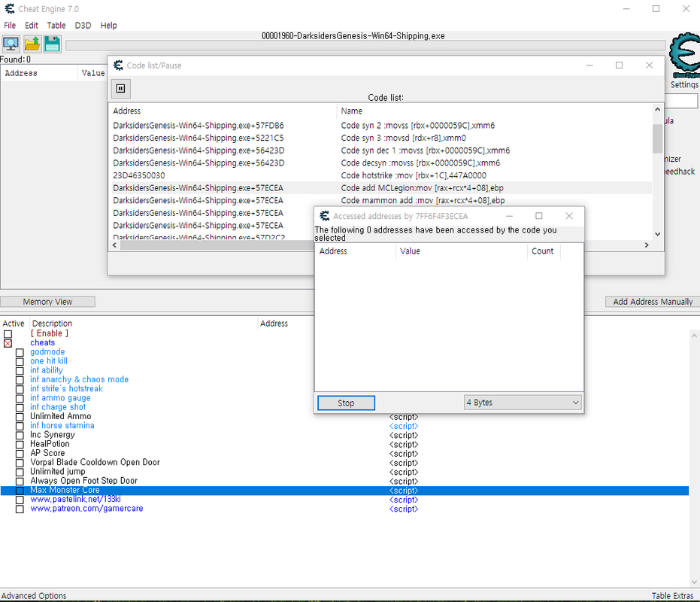
Task: Enable Always Open Foot Step Door checkbox
Action: tap(20, 482)
